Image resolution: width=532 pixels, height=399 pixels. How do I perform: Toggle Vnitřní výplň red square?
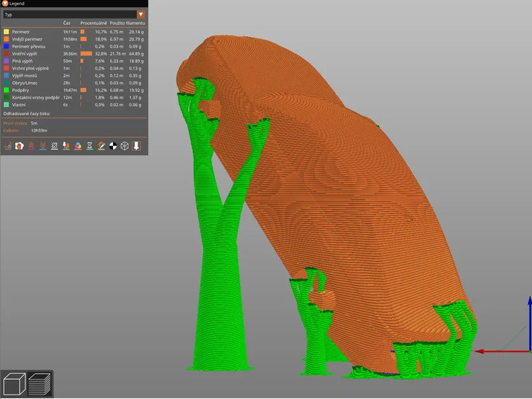pos(6,54)
